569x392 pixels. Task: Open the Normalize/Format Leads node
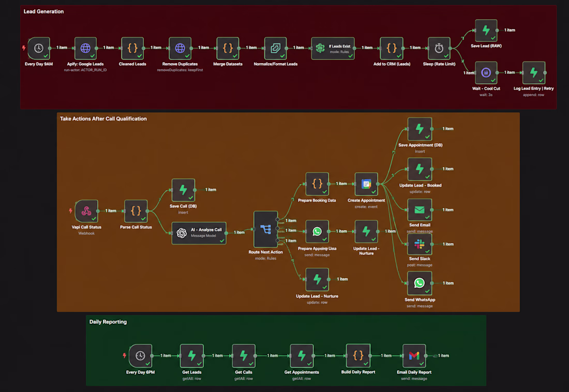275,48
